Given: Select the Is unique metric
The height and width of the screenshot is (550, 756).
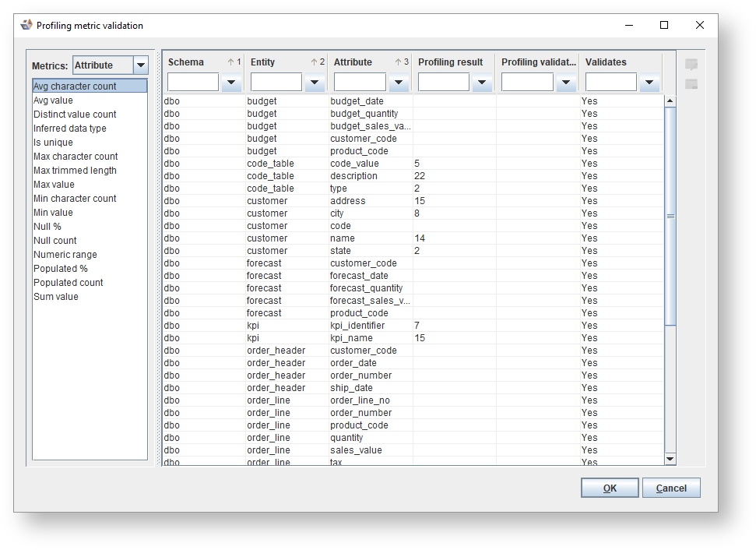Looking at the screenshot, I should (90, 143).
